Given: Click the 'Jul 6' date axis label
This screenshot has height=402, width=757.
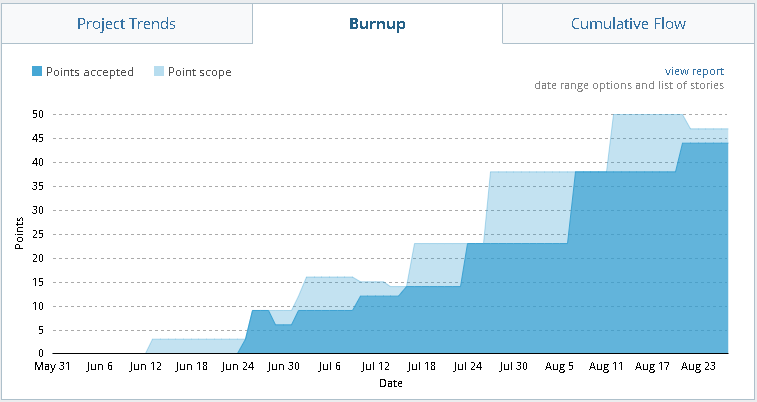Looking at the screenshot, I should click(x=329, y=366).
